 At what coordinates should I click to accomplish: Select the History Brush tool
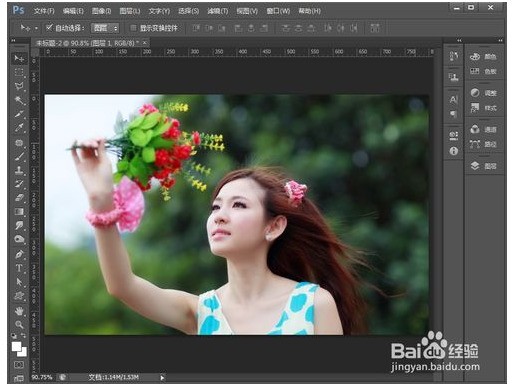click(19, 184)
